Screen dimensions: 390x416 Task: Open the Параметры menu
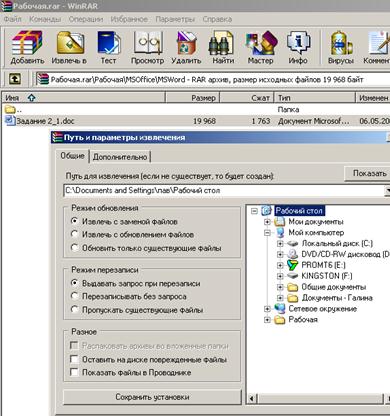click(175, 19)
